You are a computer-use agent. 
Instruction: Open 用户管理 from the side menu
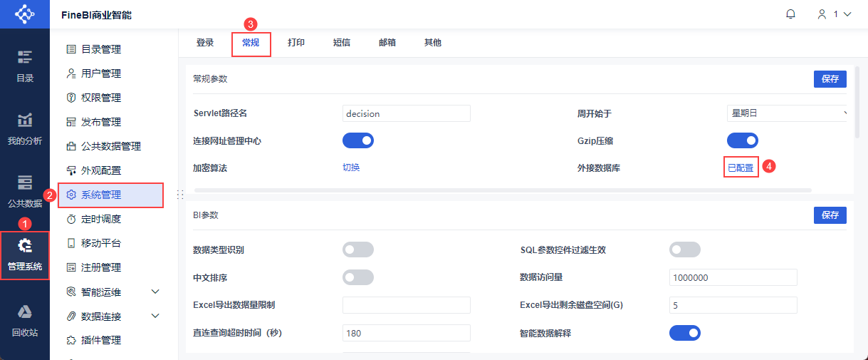[x=100, y=73]
